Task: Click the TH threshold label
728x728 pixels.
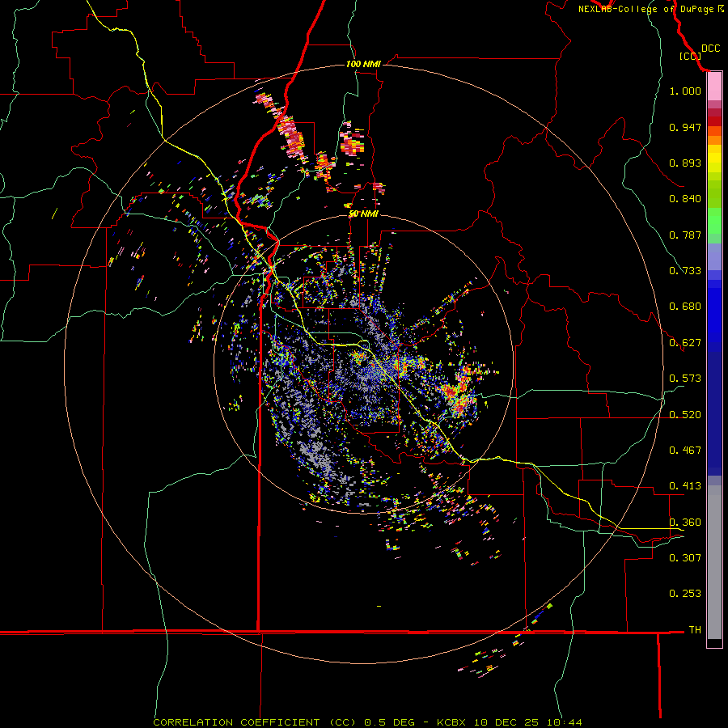Action: tap(695, 630)
